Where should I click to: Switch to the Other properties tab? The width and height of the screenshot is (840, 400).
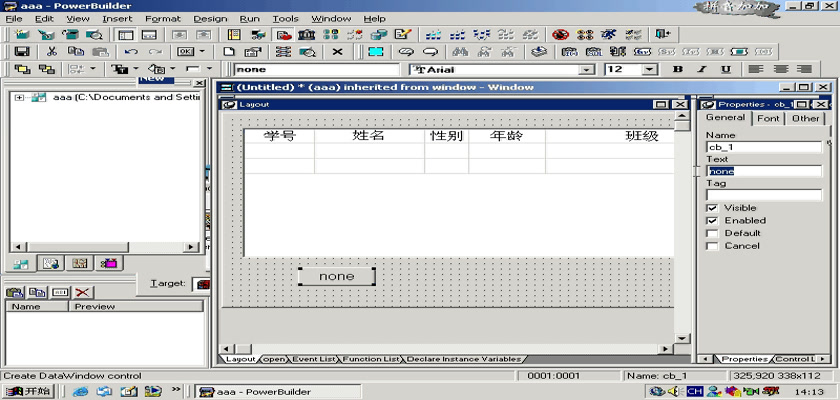point(805,118)
